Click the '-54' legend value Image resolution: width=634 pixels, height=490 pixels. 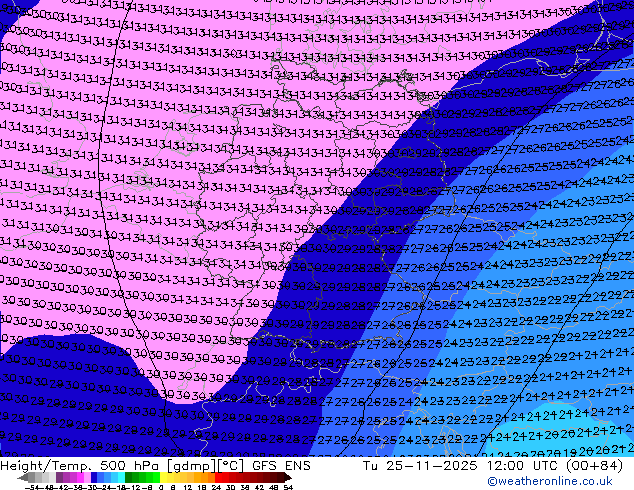point(32,487)
